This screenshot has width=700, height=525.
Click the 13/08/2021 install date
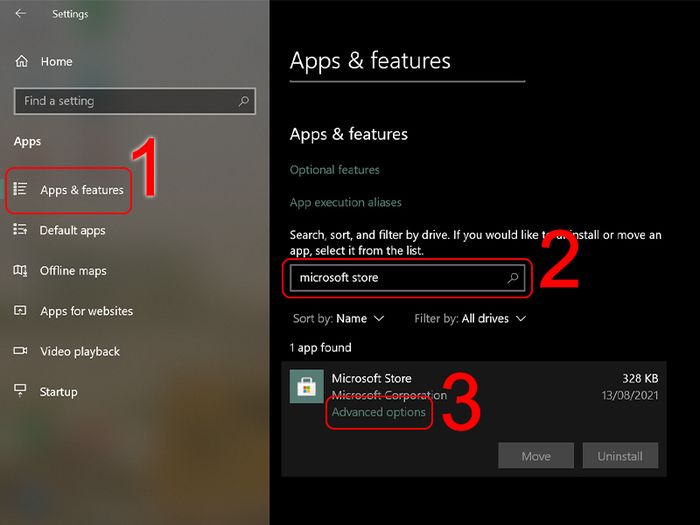click(x=630, y=396)
